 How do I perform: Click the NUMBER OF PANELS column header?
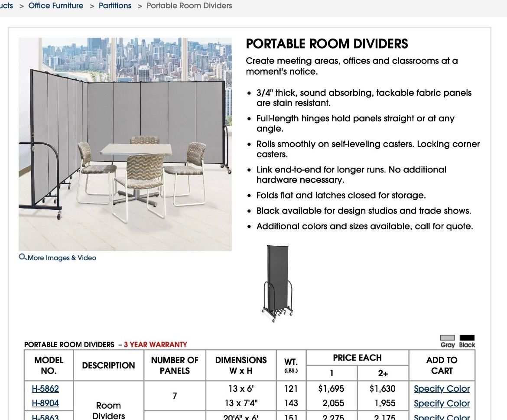(x=175, y=365)
